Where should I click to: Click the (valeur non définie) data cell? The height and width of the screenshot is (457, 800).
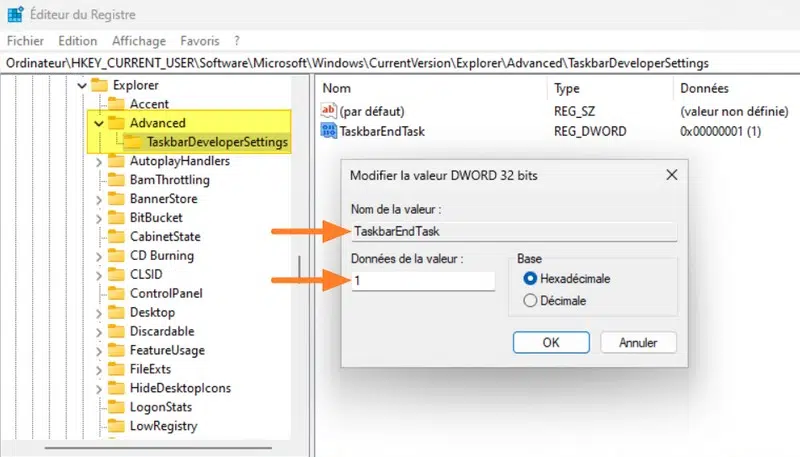click(x=734, y=111)
